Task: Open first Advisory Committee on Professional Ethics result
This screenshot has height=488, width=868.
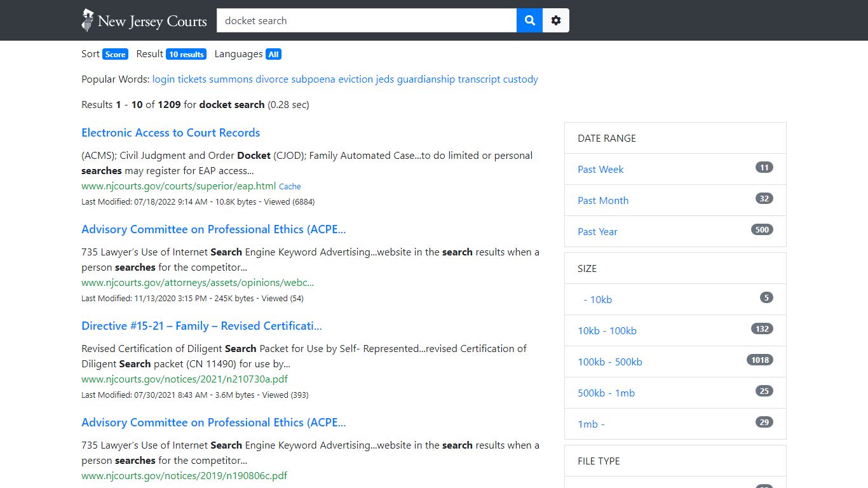Action: (x=214, y=229)
